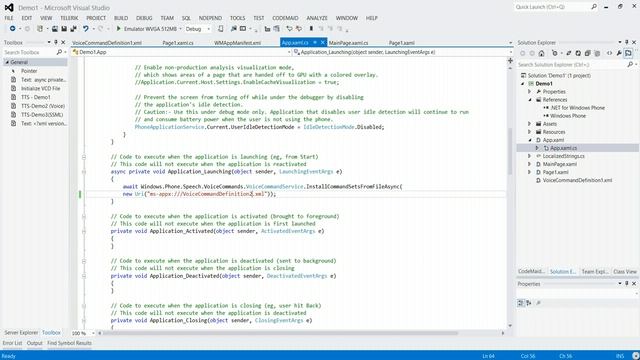Click Sync with Active Document icon
Screen dimensions: 640x360
click(x=569, y=53)
